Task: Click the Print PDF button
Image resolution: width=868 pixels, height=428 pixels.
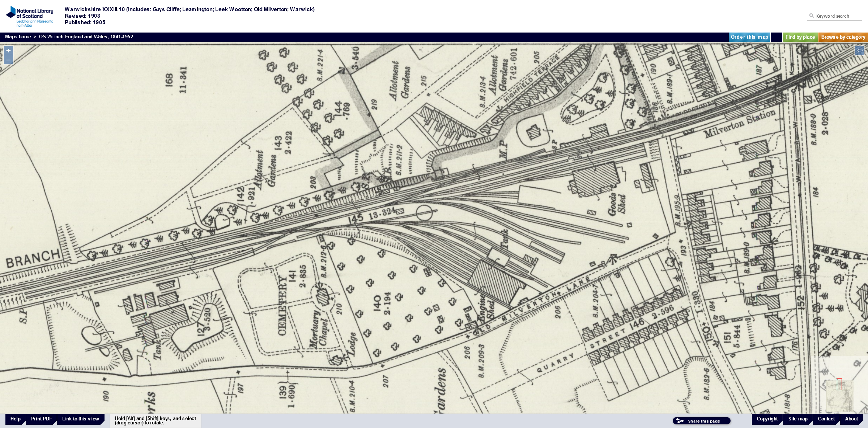Action: pyautogui.click(x=41, y=419)
